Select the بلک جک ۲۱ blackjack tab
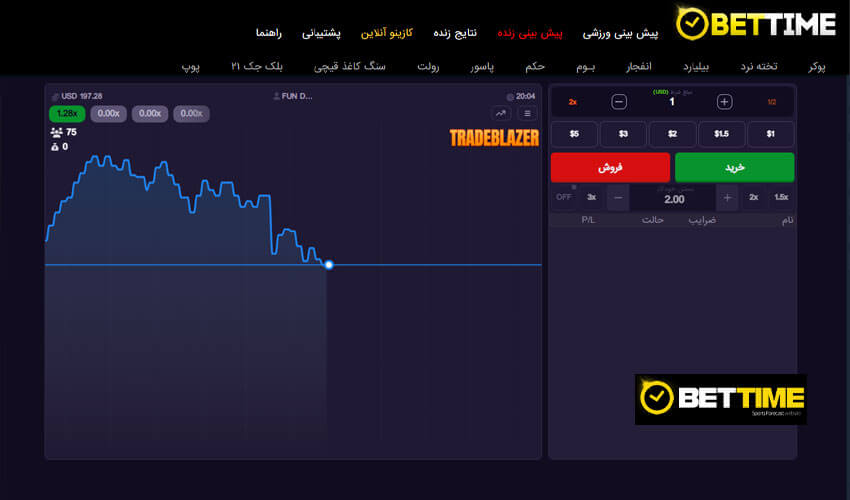 pos(257,66)
